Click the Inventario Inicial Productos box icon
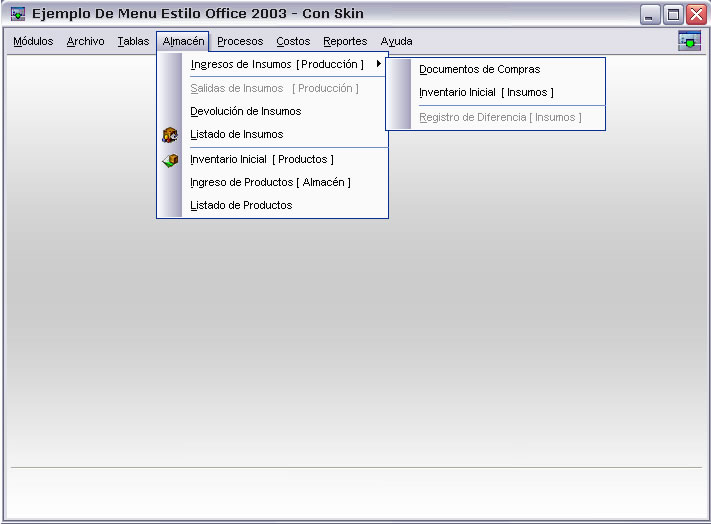Screen dimensions: 711x524 [170, 160]
